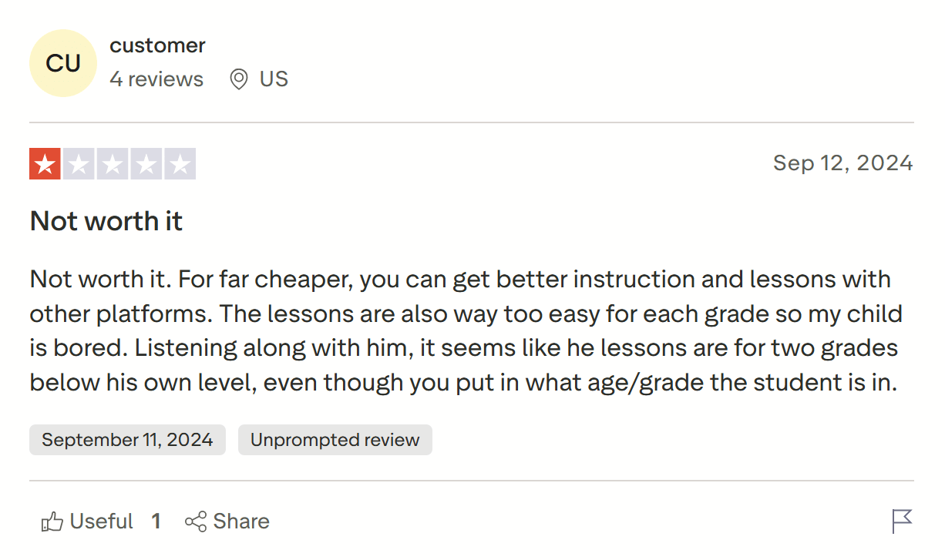This screenshot has width=945, height=560.
Task: Click the location pin icon next to US
Action: click(238, 79)
